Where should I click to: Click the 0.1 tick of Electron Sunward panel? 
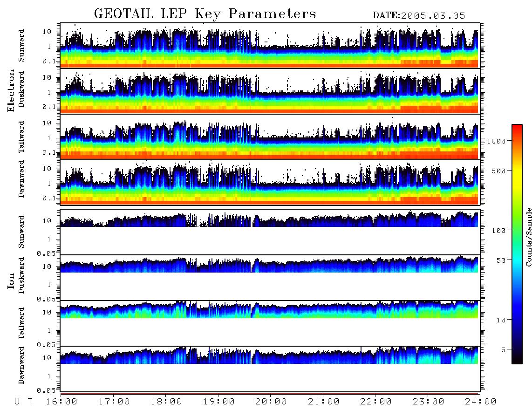pyautogui.click(x=49, y=61)
